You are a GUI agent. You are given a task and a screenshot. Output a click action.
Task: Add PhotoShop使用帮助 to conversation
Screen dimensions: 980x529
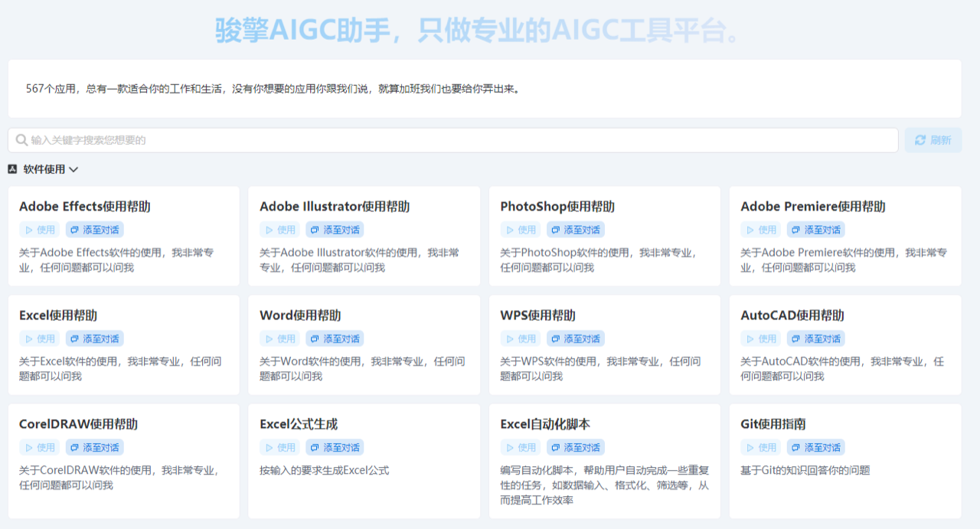(575, 230)
